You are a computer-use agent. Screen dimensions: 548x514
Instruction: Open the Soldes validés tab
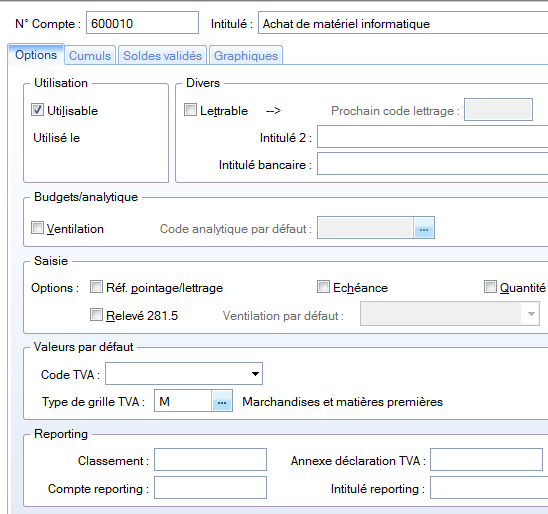163,56
